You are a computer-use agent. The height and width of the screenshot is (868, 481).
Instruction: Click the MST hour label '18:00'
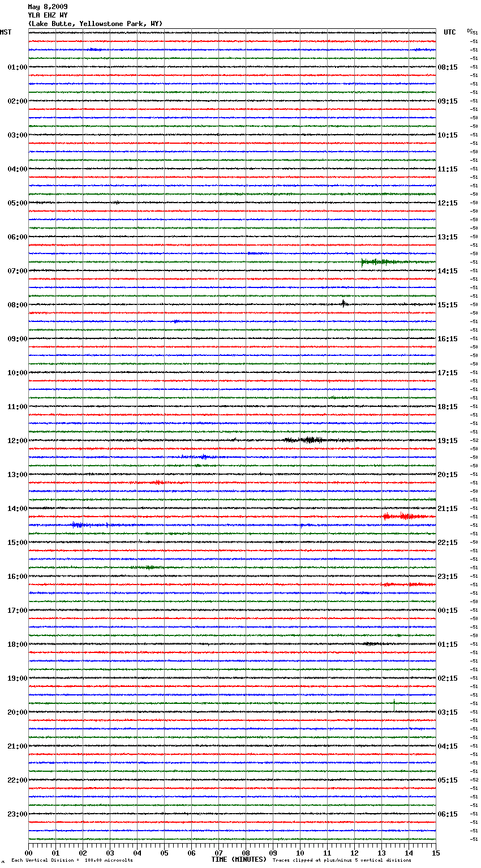pos(18,644)
